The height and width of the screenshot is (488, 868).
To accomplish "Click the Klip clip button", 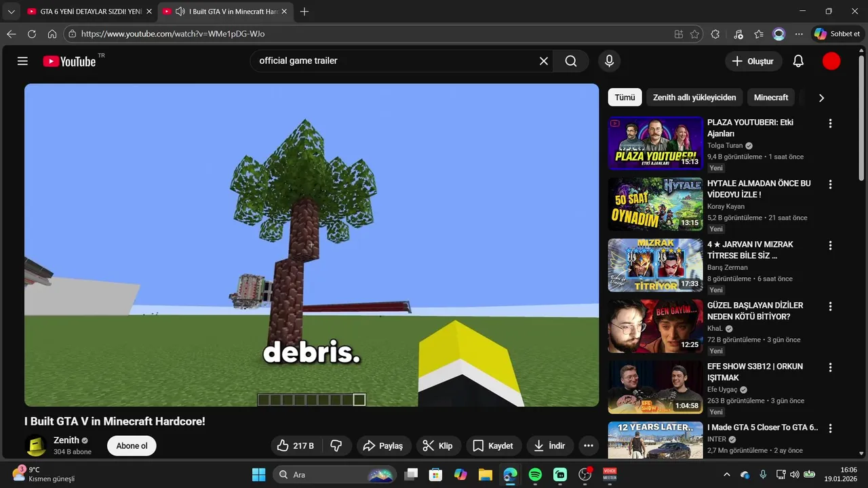I will [439, 445].
